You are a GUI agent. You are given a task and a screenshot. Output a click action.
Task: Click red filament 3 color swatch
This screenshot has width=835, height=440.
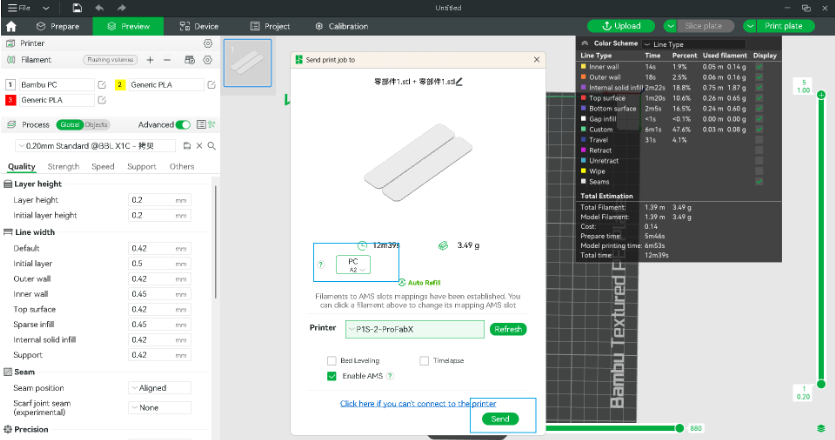point(10,100)
